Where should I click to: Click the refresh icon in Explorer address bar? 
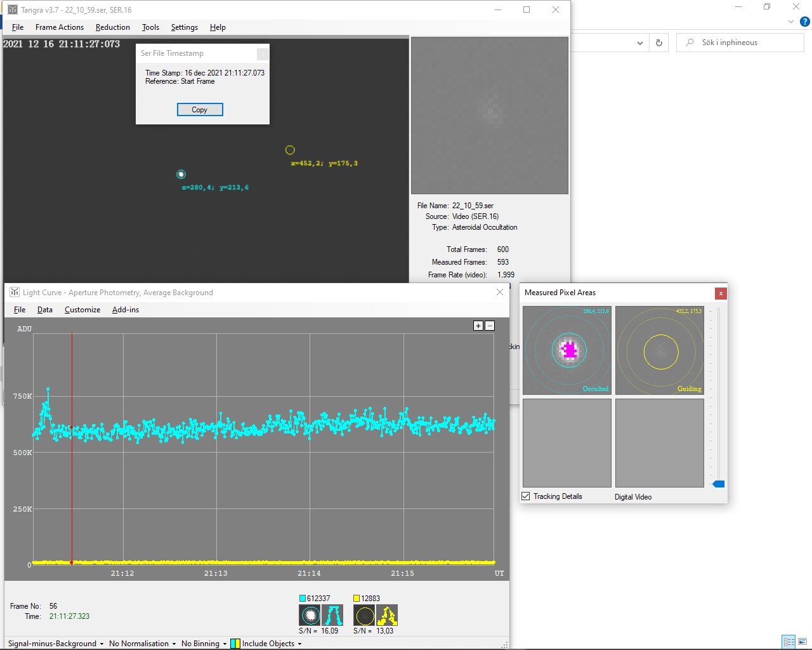pos(659,43)
